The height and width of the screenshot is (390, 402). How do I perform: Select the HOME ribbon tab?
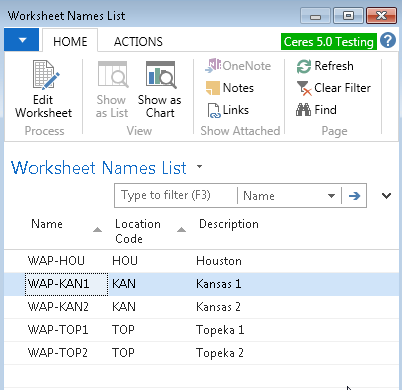click(x=70, y=41)
